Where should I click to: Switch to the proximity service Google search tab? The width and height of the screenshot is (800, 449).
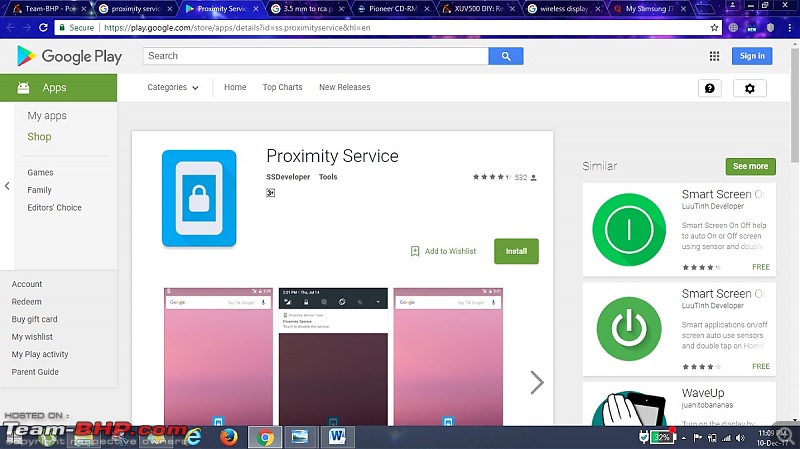[x=136, y=9]
